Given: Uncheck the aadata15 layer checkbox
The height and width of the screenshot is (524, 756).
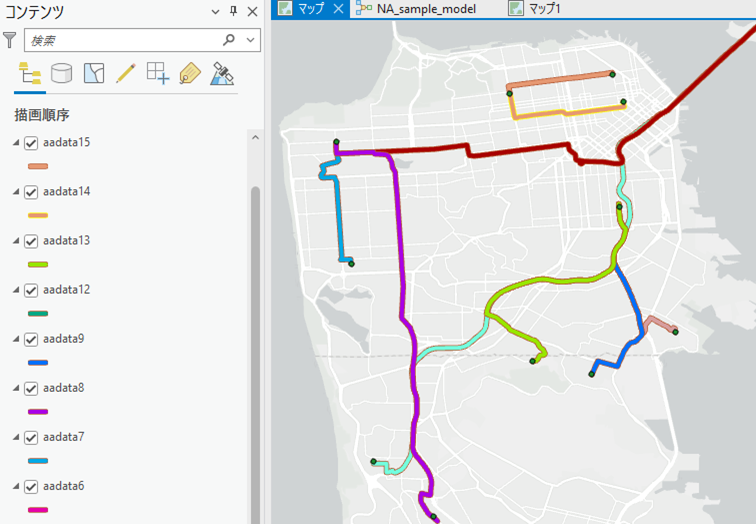Looking at the screenshot, I should 31,143.
